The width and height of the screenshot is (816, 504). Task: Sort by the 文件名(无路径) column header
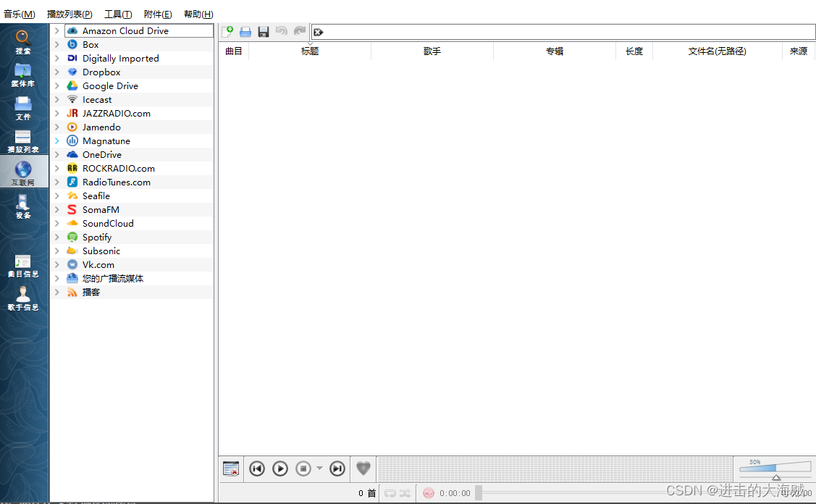tap(717, 51)
